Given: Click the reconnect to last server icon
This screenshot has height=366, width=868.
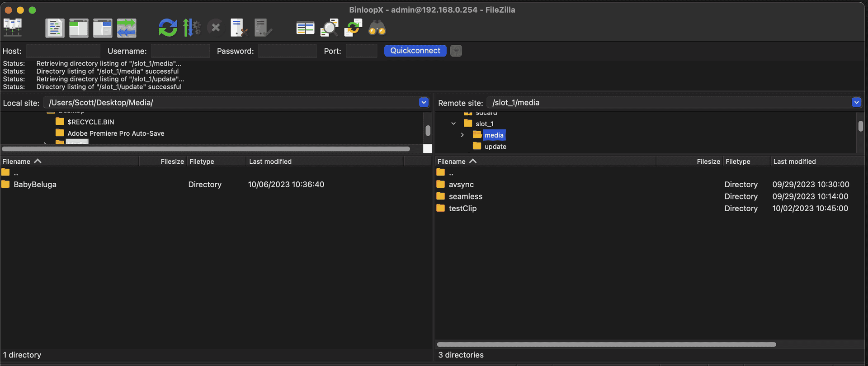Looking at the screenshot, I should [x=263, y=28].
